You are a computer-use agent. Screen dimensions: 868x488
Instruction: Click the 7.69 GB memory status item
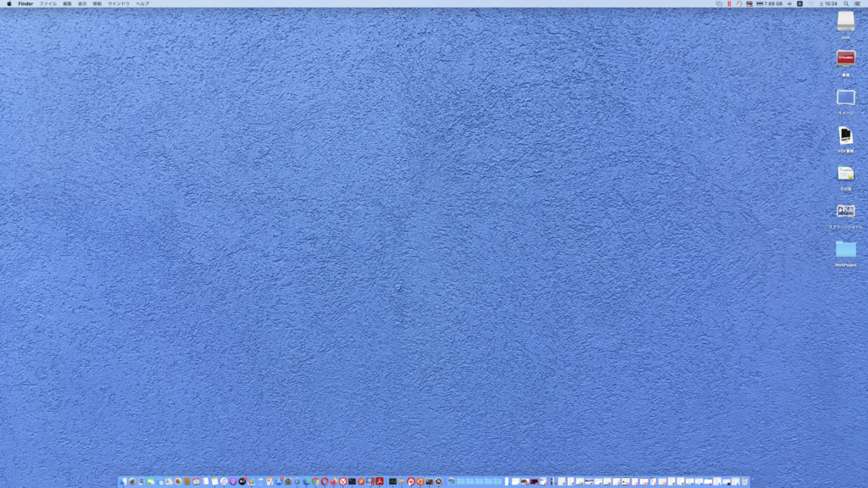(x=771, y=3)
